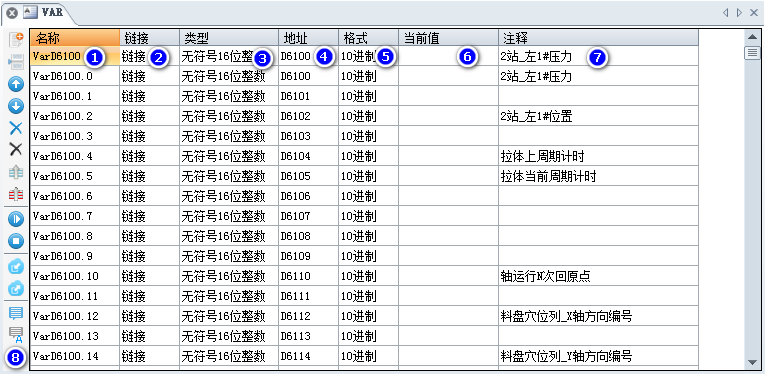
Task: Stop monitoring with the blue stop icon
Action: coord(16,241)
